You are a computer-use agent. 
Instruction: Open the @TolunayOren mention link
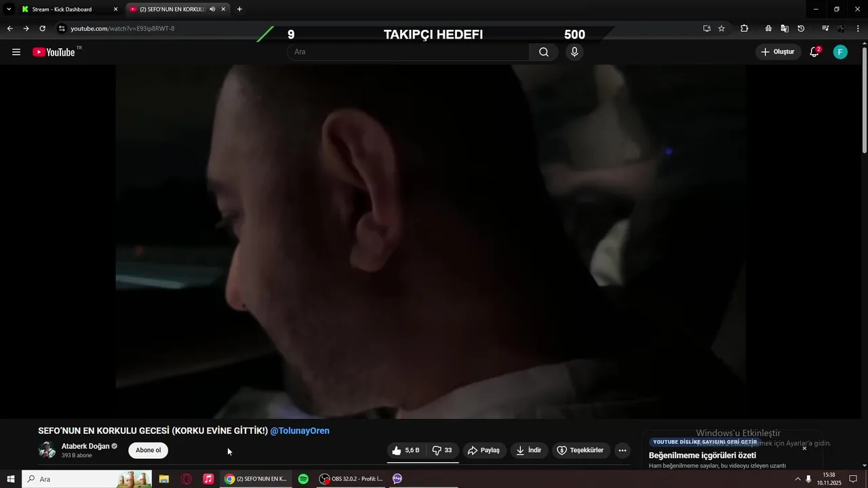300,430
